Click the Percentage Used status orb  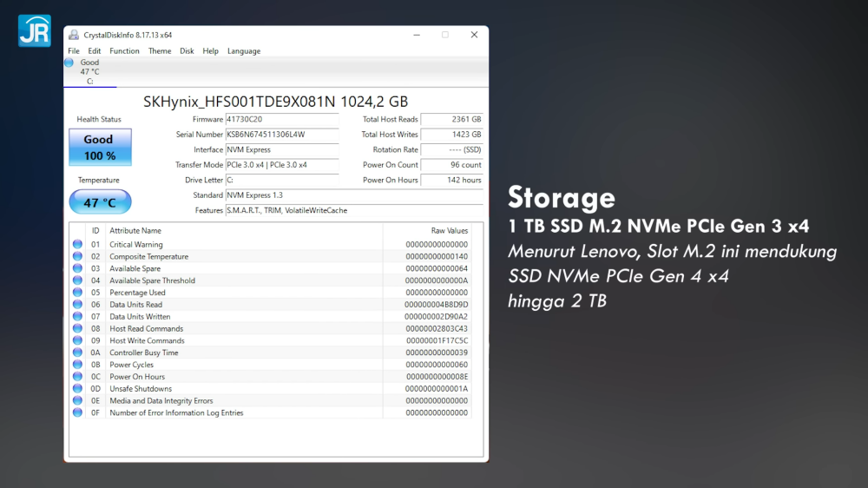tap(78, 293)
